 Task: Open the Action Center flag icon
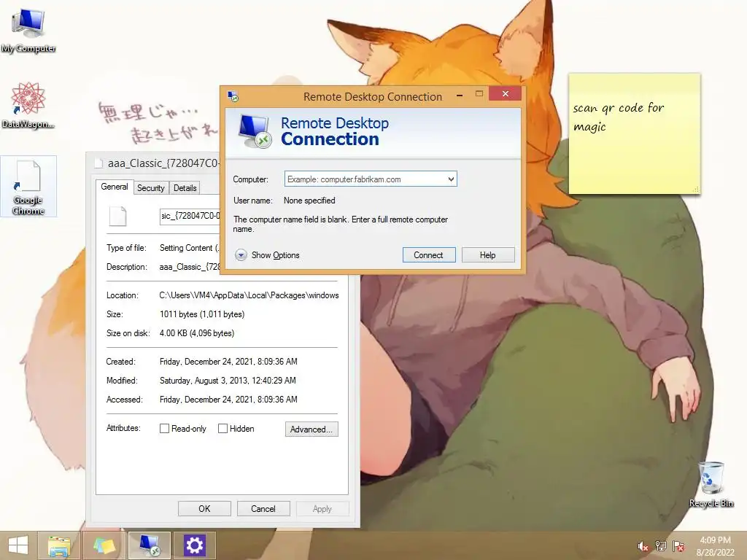(x=678, y=546)
